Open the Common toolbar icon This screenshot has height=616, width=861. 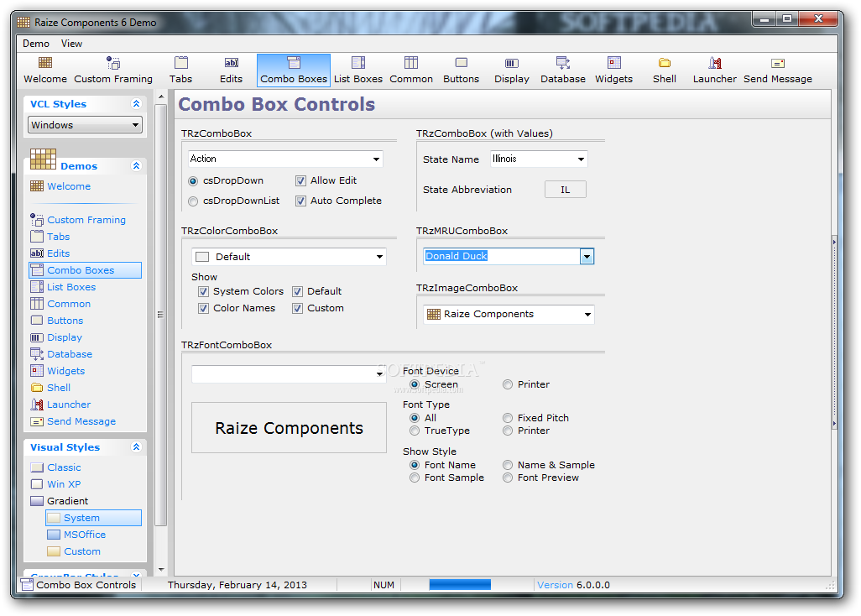410,63
